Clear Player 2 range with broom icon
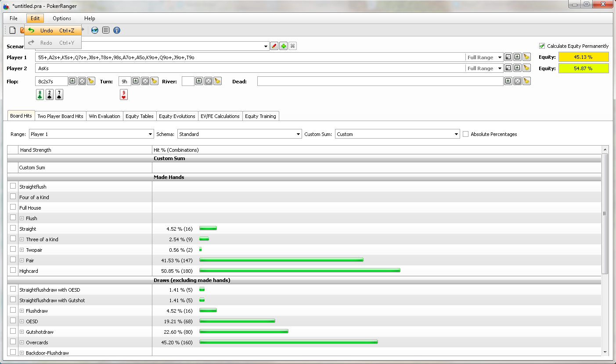The image size is (616, 364). [x=526, y=68]
